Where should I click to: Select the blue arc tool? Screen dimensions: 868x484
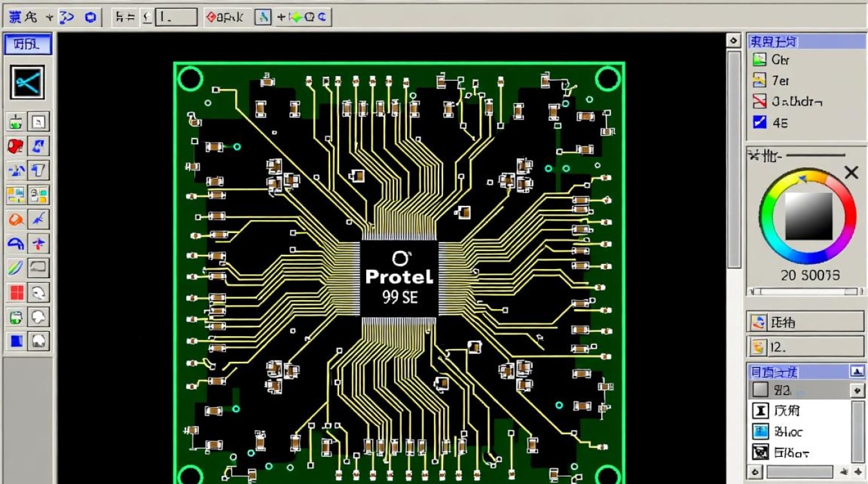(x=16, y=244)
